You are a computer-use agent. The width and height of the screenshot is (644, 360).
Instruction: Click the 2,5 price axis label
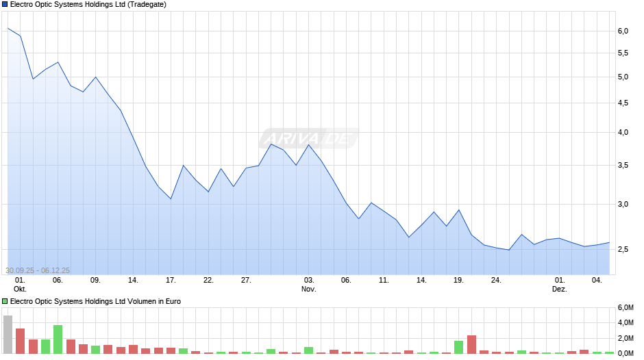(x=623, y=250)
